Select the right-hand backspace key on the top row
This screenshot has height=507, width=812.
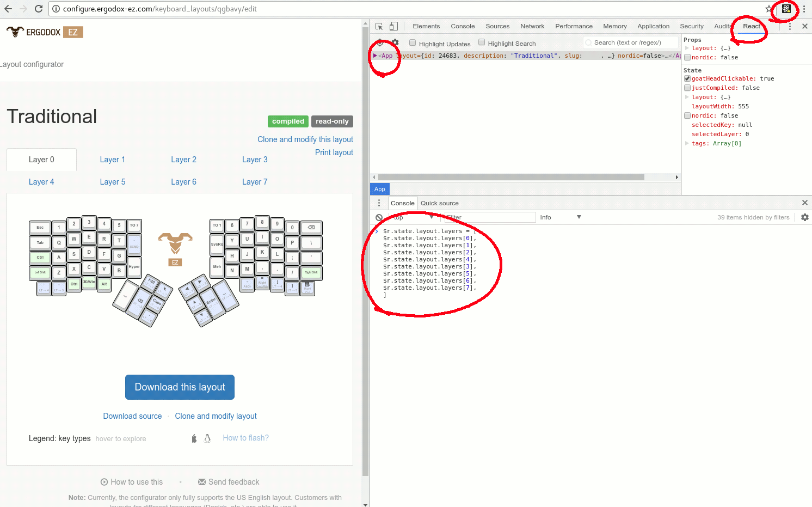(311, 228)
